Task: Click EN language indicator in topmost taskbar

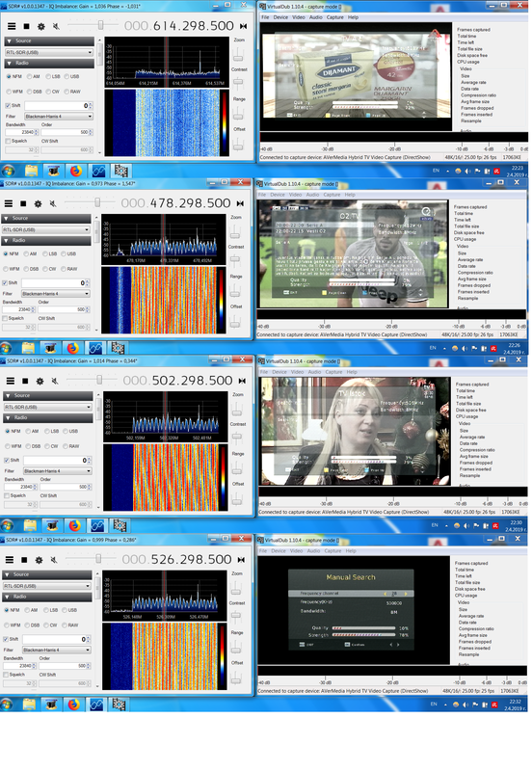Action: tap(436, 171)
